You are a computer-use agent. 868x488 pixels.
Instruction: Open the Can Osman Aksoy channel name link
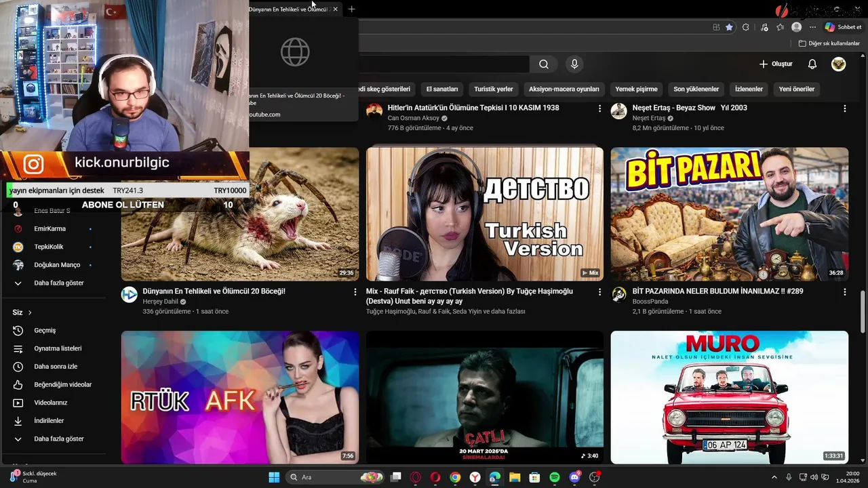414,118
